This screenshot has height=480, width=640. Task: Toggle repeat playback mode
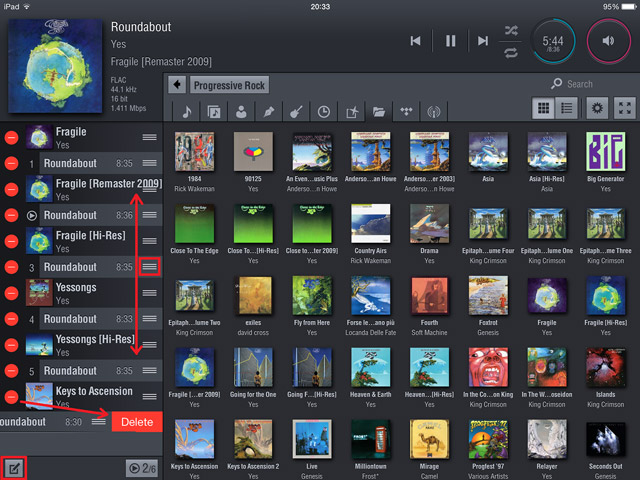[511, 51]
